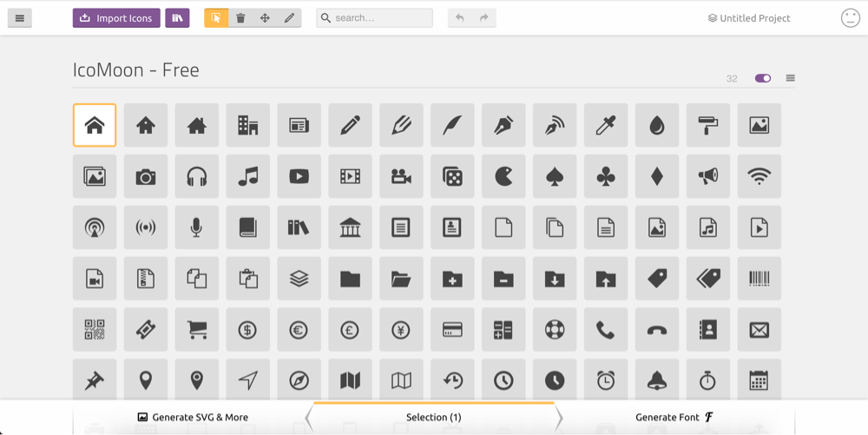Select the headphones icon in grid
The width and height of the screenshot is (868, 435).
tap(196, 176)
